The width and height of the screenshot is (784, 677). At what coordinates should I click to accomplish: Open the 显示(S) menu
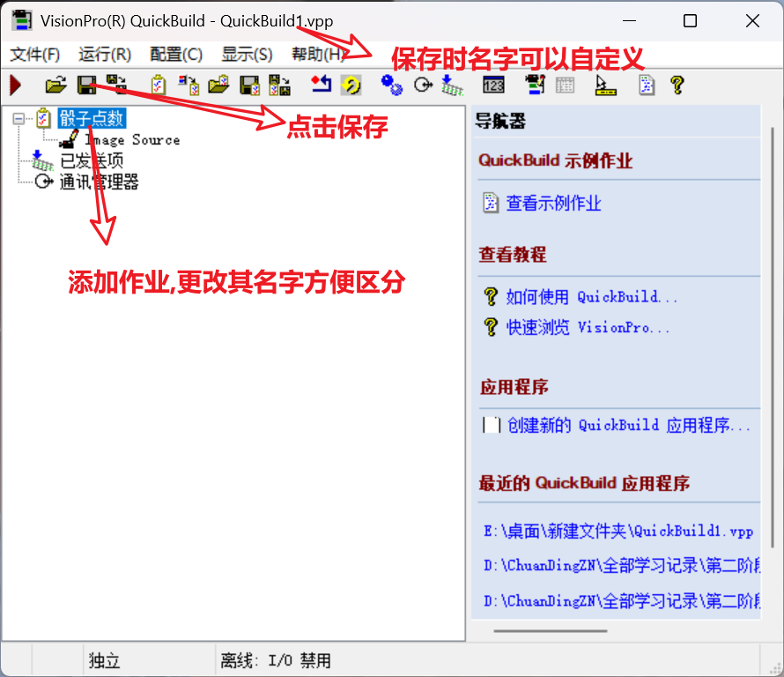click(247, 54)
